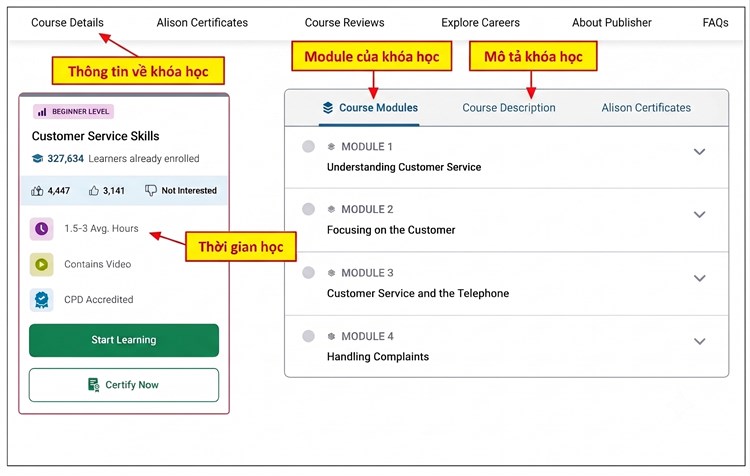This screenshot has height=476, width=750.
Task: Click the MODULE 3 label
Action: (x=367, y=273)
